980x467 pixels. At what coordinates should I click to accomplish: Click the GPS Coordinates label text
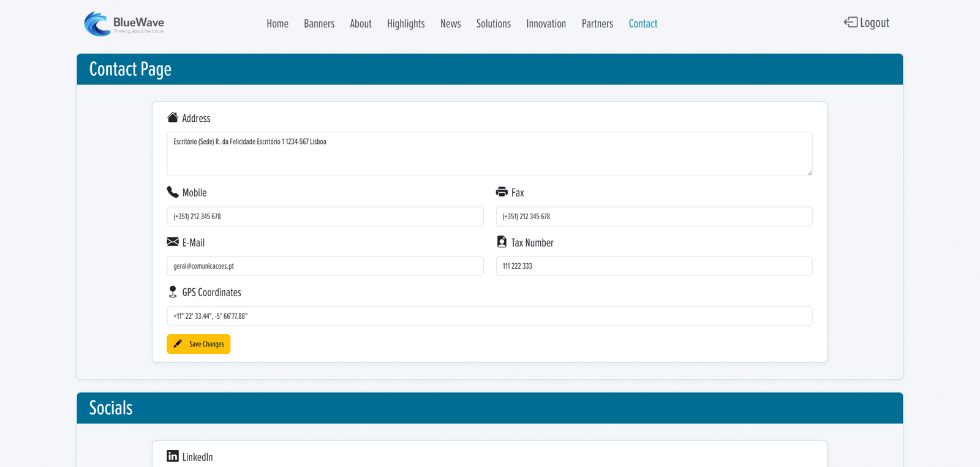(x=212, y=293)
